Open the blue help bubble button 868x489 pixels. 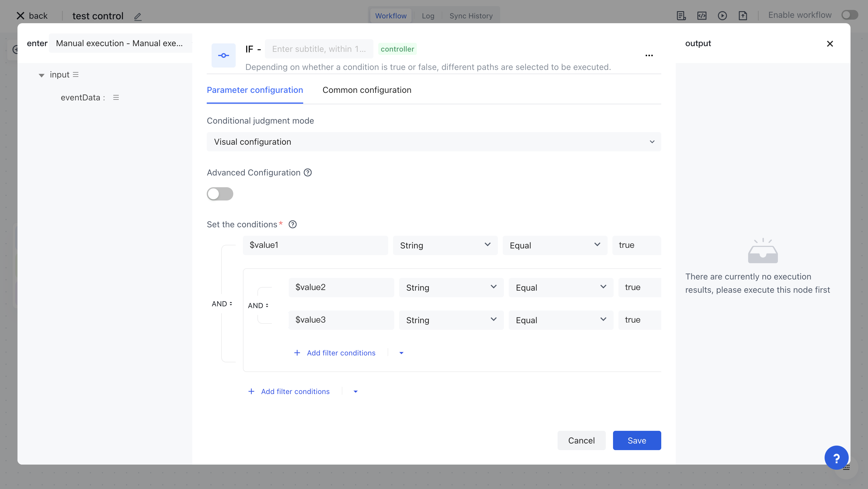coord(836,457)
